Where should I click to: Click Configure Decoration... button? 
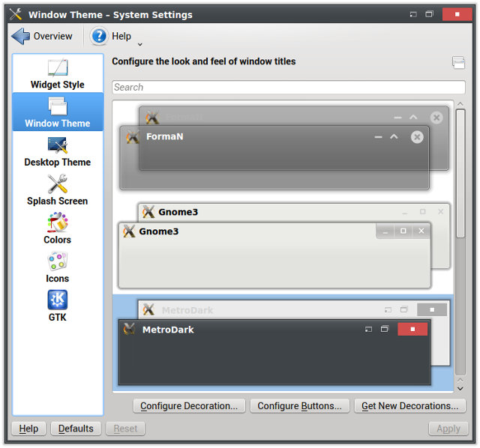(x=189, y=406)
